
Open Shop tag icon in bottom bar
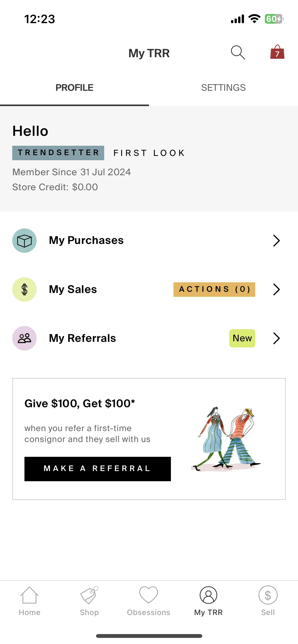(89, 601)
